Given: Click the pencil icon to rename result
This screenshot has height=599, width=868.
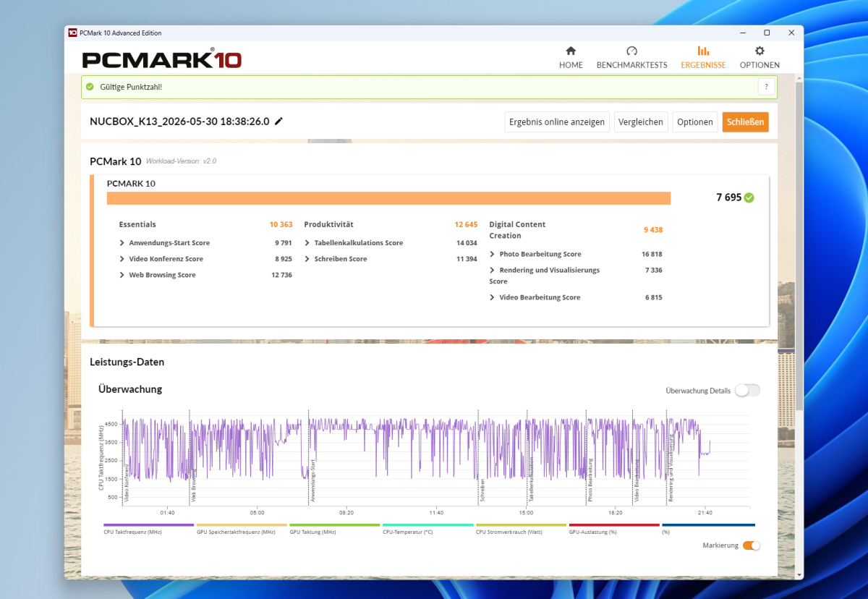Looking at the screenshot, I should pyautogui.click(x=279, y=122).
